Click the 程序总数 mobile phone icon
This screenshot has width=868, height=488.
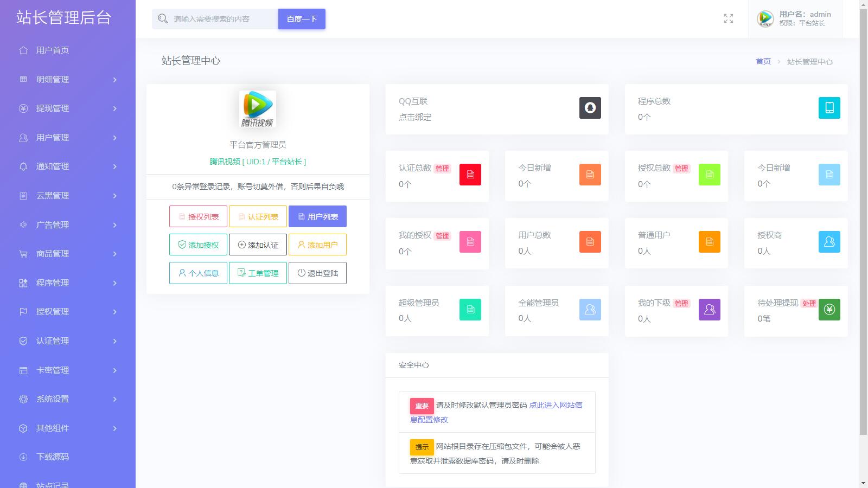pyautogui.click(x=829, y=107)
